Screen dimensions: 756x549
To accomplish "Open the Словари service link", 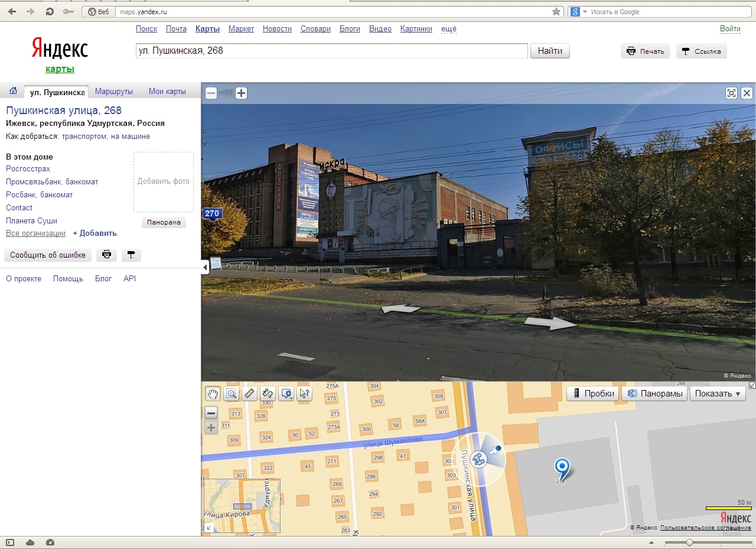I will tap(315, 29).
